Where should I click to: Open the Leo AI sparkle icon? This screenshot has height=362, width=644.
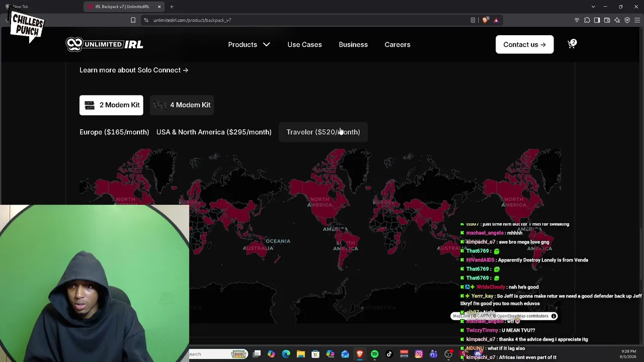coord(617,20)
